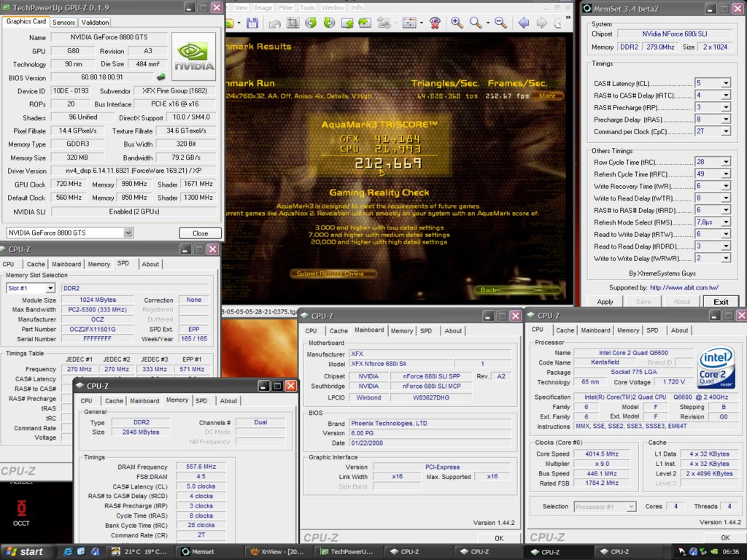Viewport: 747px width, 560px height.
Task: Click the plain magnifier zoom icon
Action: point(476,23)
